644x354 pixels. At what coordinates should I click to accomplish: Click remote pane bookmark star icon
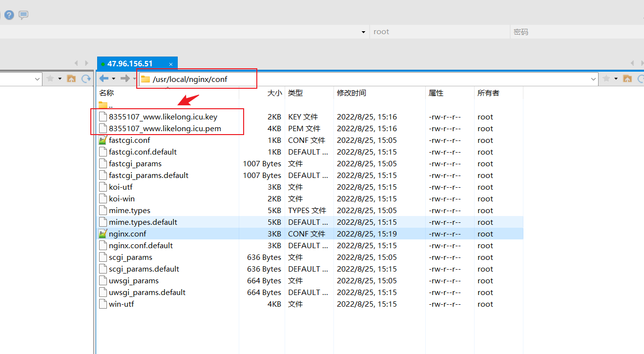point(606,79)
